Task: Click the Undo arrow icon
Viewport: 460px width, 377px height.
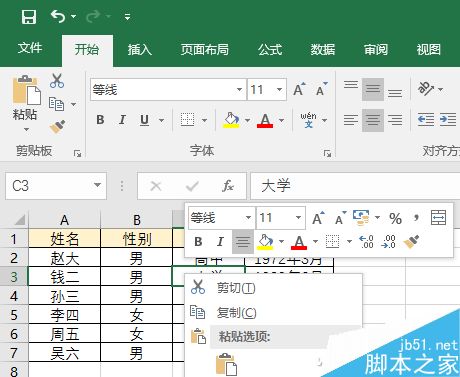Action: 58,16
